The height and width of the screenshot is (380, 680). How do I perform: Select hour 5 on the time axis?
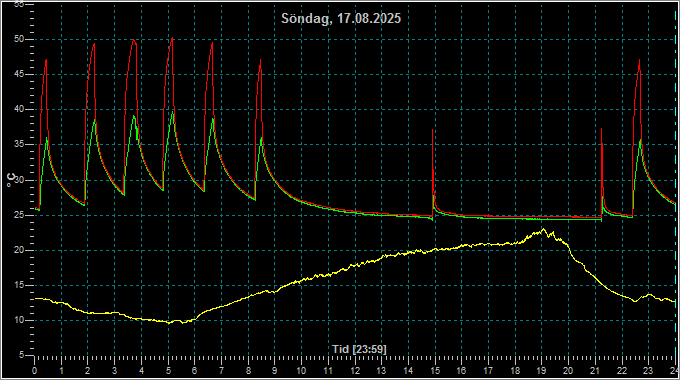pyautogui.click(x=168, y=371)
